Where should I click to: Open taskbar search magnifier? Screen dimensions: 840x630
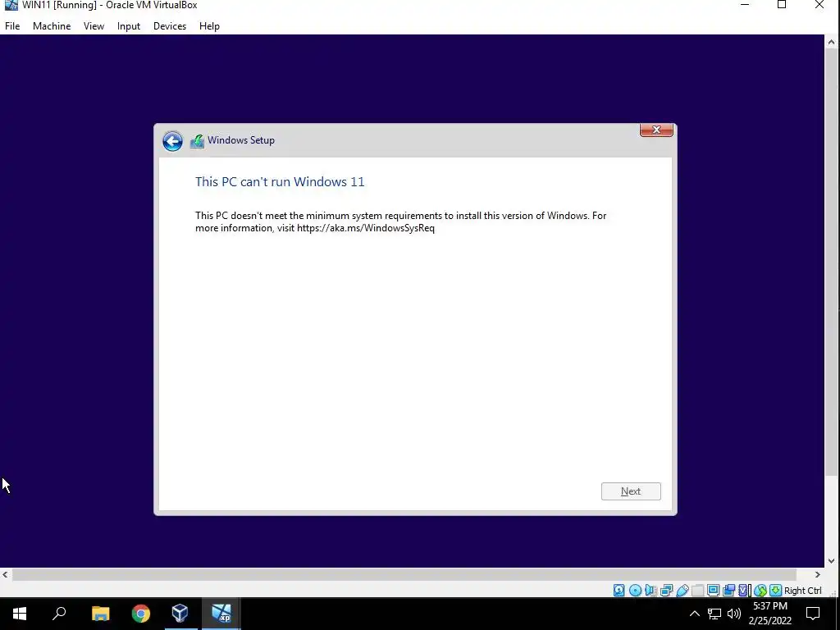(x=59, y=614)
